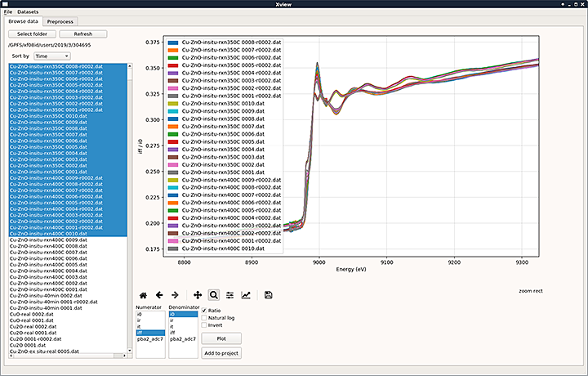Viewport: 588px width, 376px height.
Task: Go forward to next plot view
Action: pyautogui.click(x=175, y=294)
